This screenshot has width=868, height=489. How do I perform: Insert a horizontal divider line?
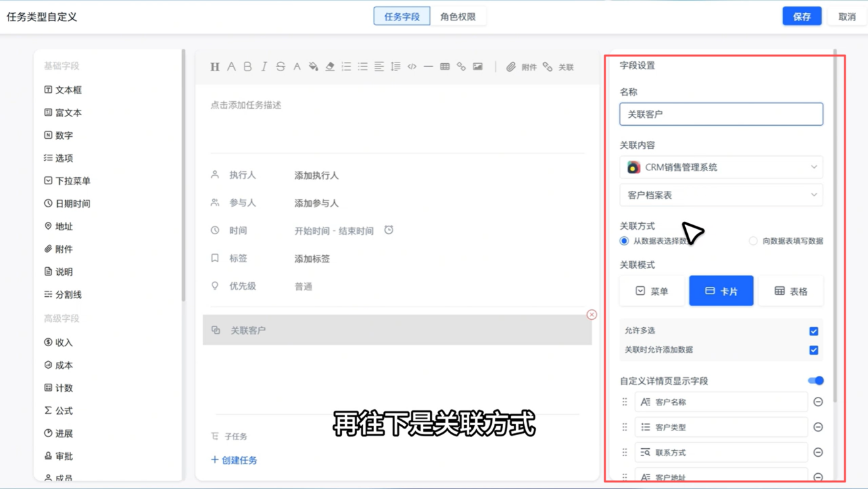[428, 66]
